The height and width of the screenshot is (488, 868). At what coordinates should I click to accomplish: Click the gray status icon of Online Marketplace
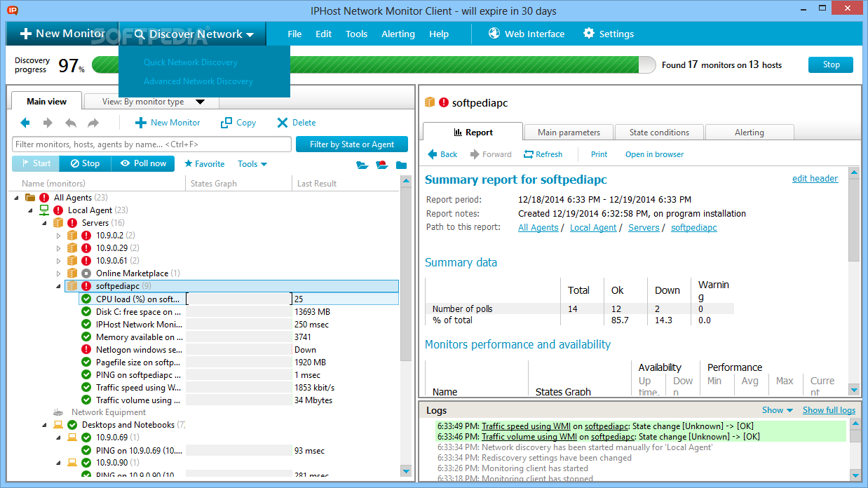tap(86, 273)
